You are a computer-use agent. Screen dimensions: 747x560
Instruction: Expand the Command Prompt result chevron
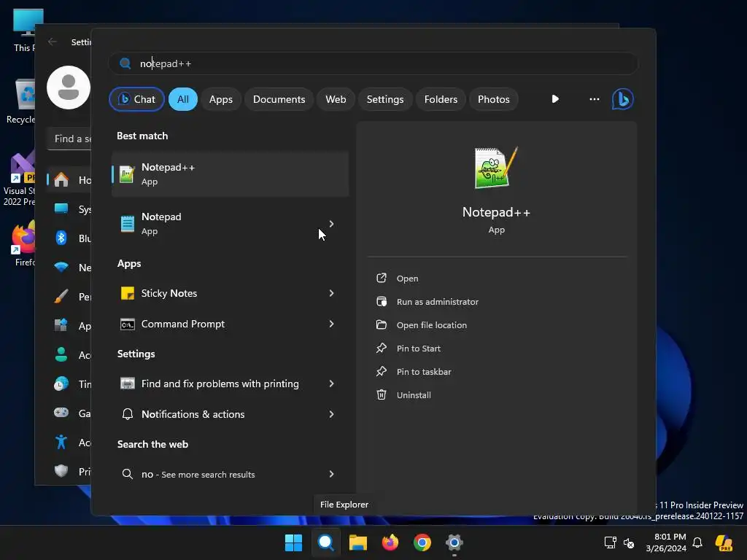click(332, 324)
